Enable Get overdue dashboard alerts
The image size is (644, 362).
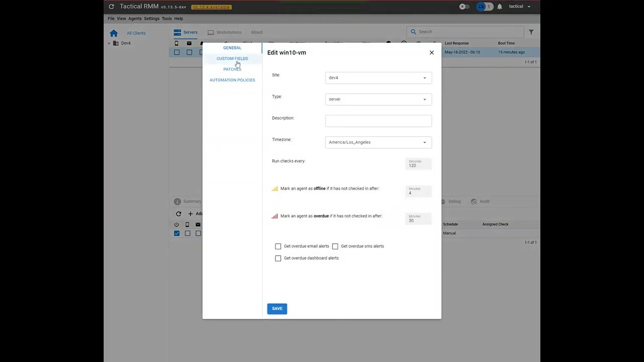pyautogui.click(x=278, y=258)
